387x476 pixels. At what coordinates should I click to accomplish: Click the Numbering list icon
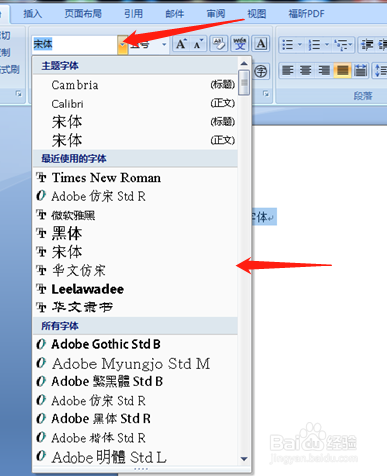(314, 44)
